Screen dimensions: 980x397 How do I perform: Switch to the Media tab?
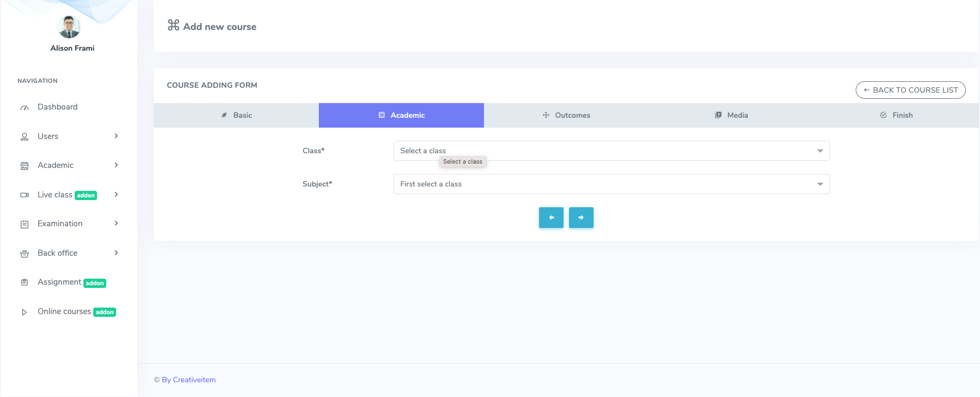point(731,116)
